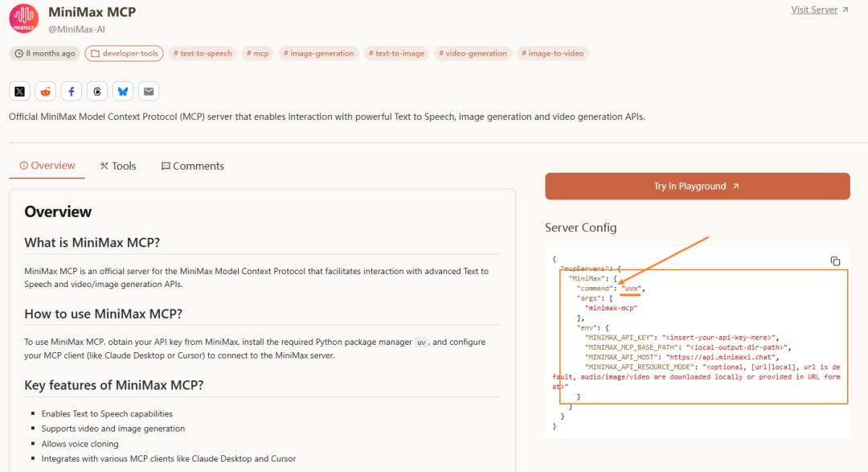Share the page on Threads
This screenshot has height=472, width=868.
coord(97,92)
